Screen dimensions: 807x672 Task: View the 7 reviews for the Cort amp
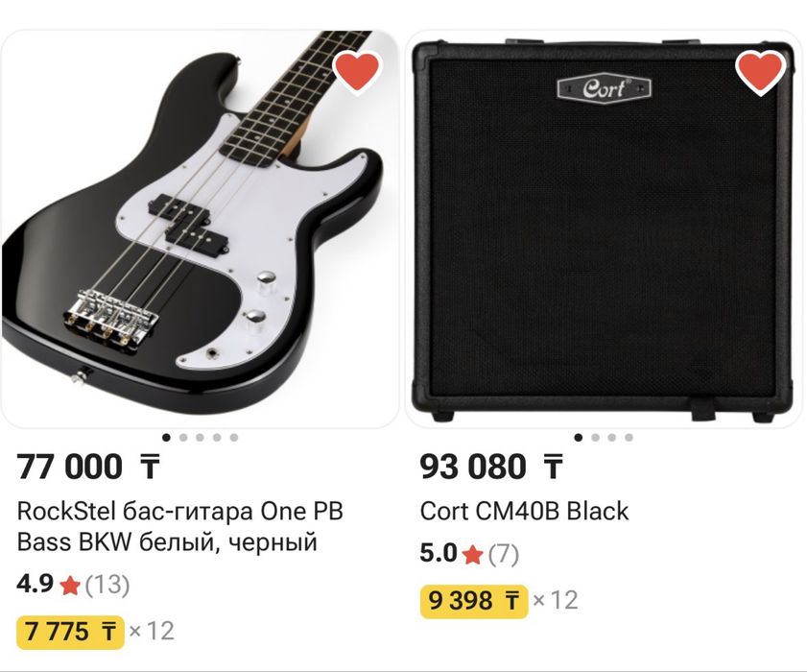[x=504, y=554]
